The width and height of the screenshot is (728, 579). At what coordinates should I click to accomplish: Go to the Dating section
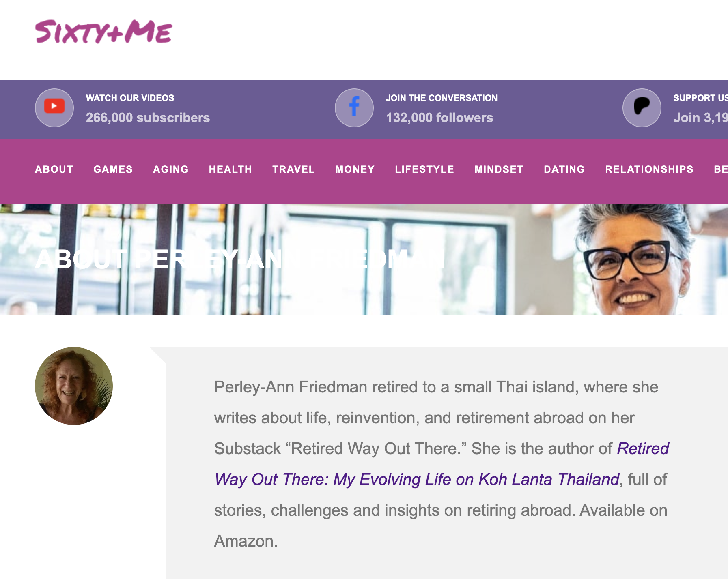[x=564, y=169]
